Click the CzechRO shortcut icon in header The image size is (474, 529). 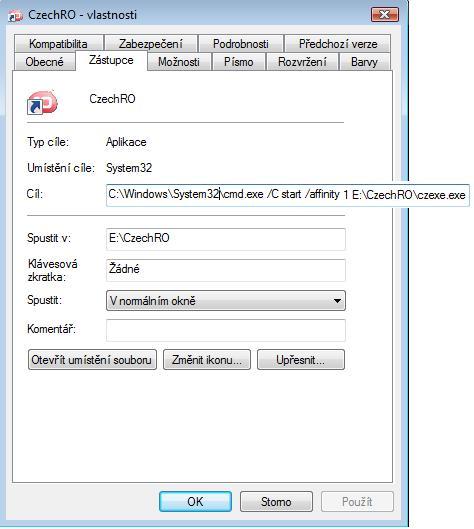[x=42, y=102]
